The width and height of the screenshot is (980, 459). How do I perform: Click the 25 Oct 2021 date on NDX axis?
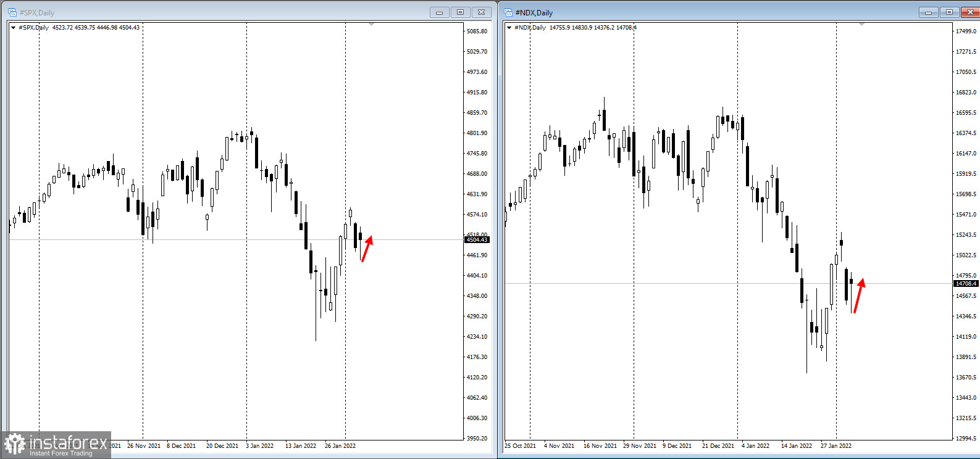520,446
